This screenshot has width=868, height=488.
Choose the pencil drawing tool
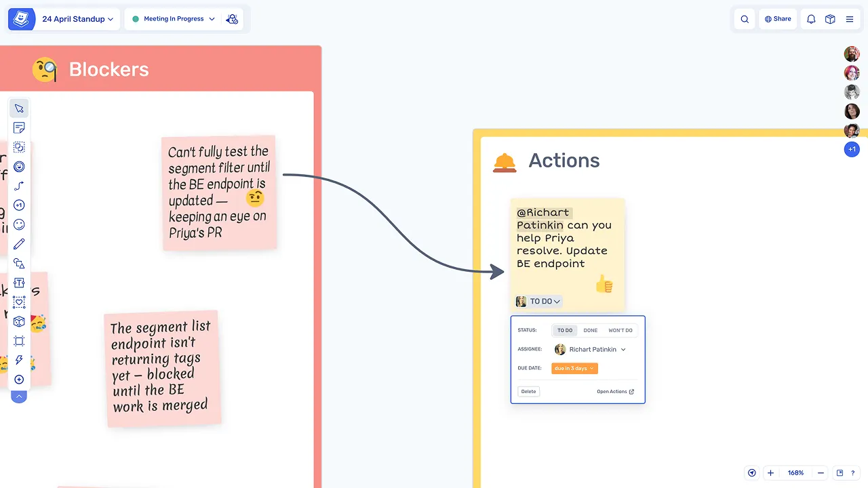click(x=19, y=244)
